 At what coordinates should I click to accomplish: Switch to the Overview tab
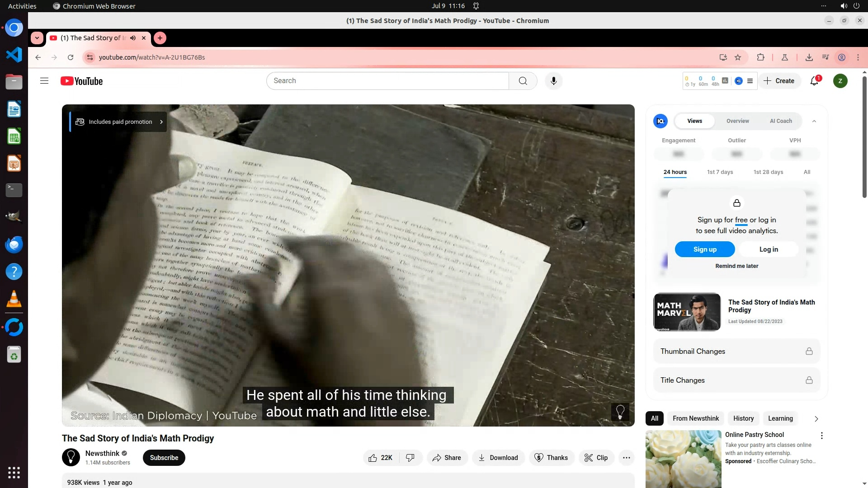click(737, 121)
